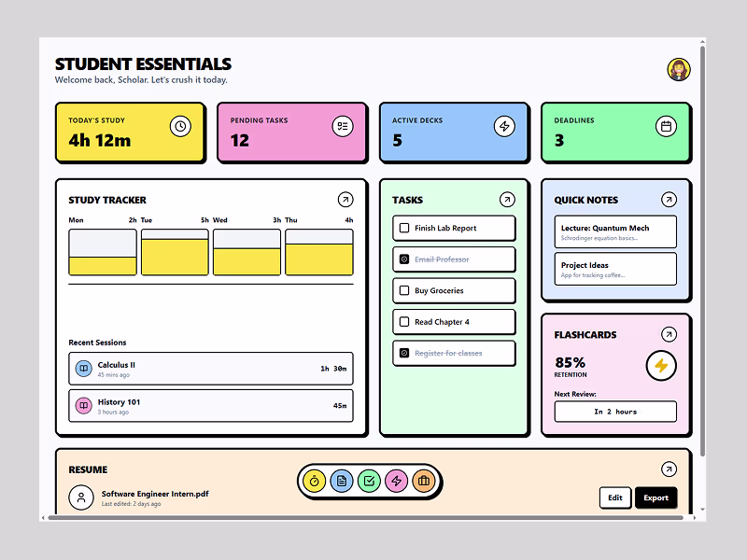Click 'Software Engineer Intern.pdf' file name

[x=155, y=494]
